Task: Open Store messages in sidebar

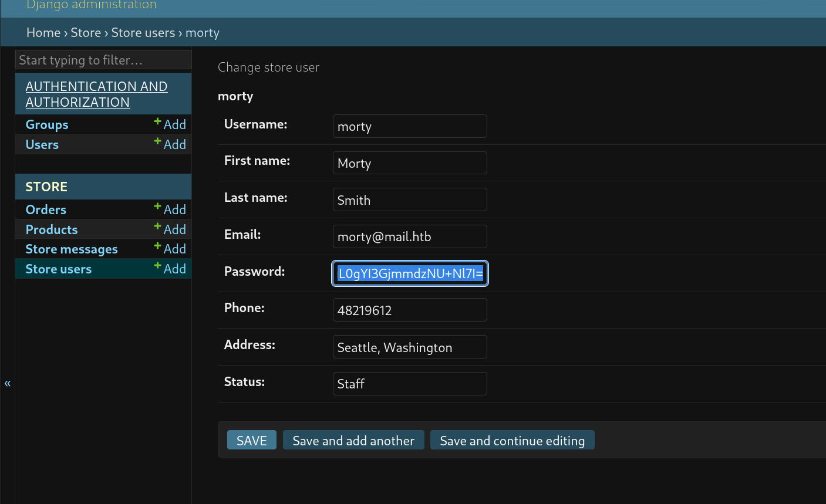Action: (x=72, y=249)
